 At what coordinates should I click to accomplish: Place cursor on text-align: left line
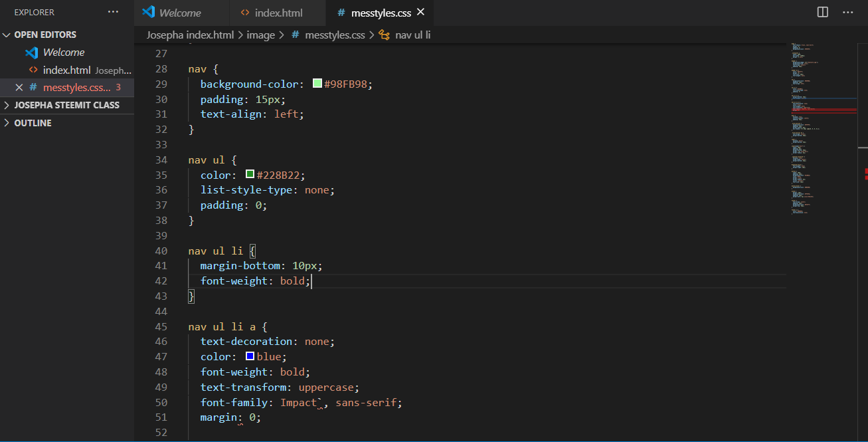pos(252,114)
